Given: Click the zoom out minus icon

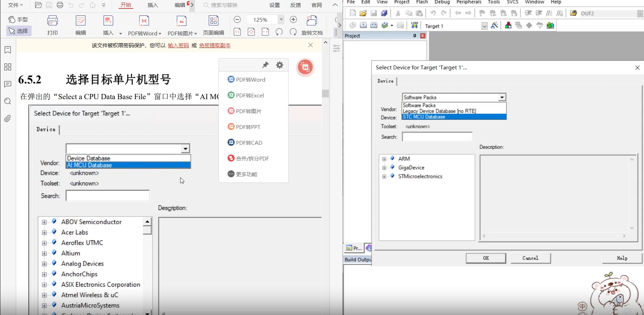Looking at the screenshot, I should [237, 20].
